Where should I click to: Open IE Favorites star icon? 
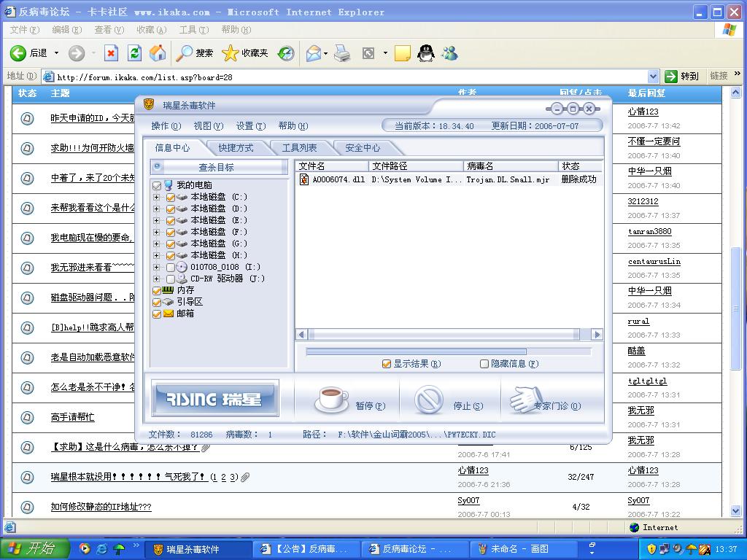pyautogui.click(x=230, y=52)
